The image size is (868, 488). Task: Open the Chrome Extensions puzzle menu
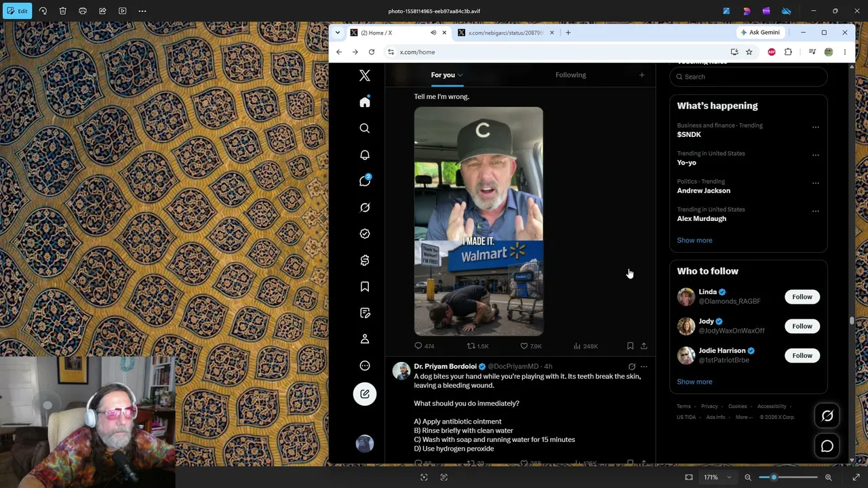pyautogui.click(x=788, y=52)
